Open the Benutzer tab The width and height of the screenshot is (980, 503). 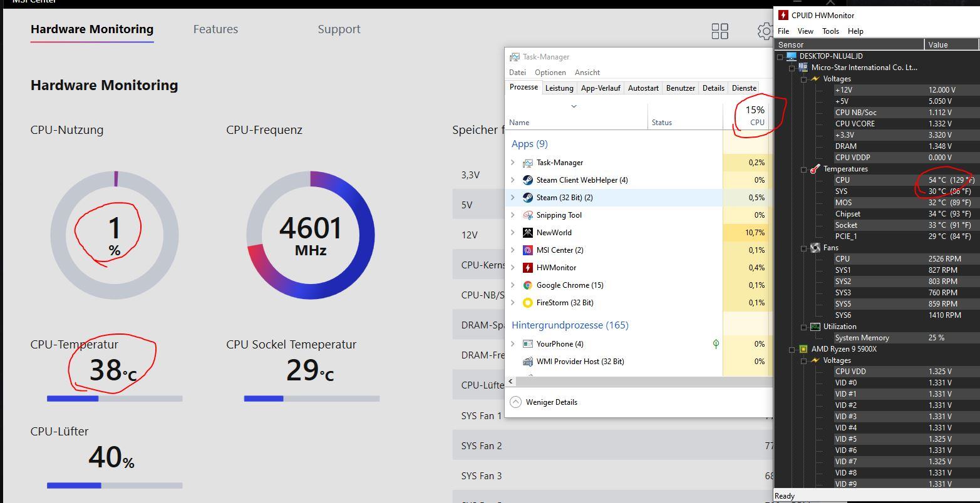pos(681,88)
